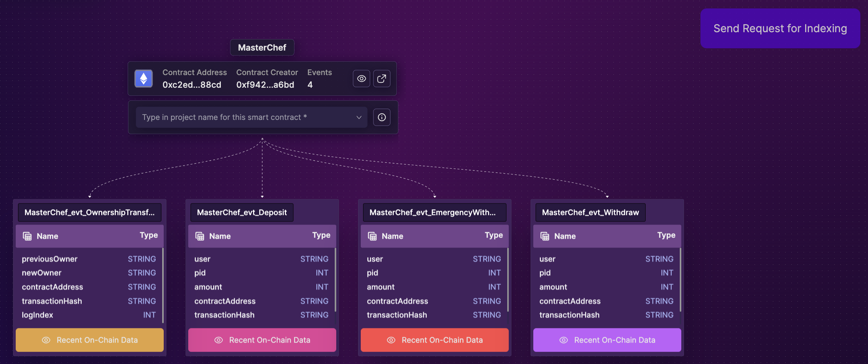Viewport: 868px width, 364px height.
Task: Click eye icon on purple Recent On-Chain Data button
Action: 564,340
